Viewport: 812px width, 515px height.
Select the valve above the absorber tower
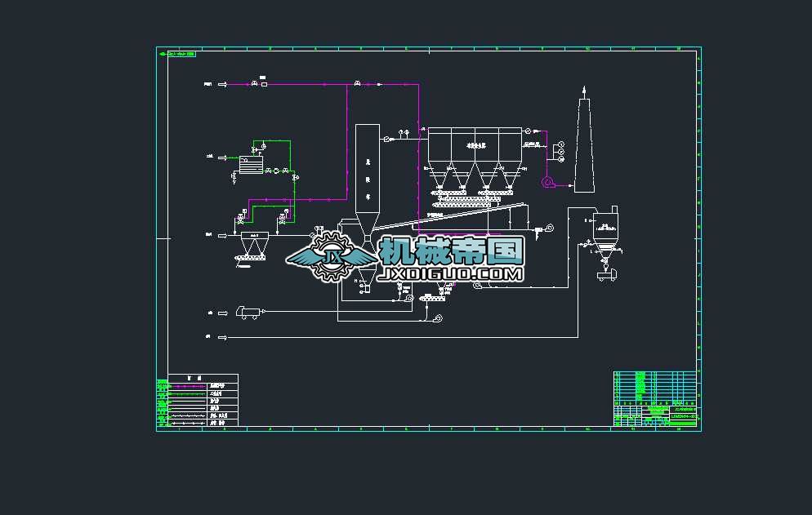pos(357,83)
